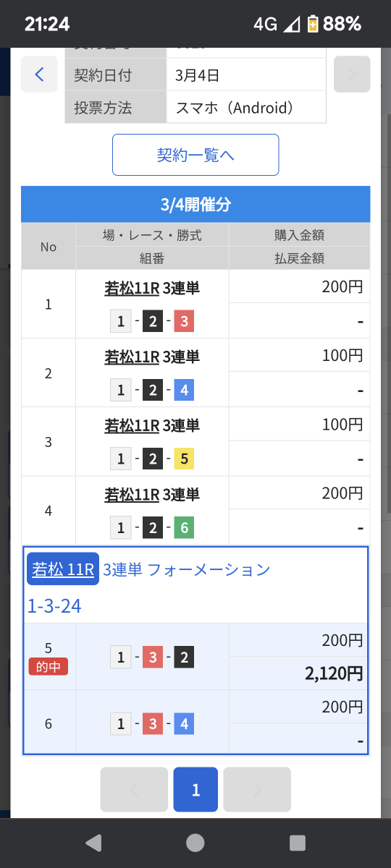391x868 pixels.
Task: Open 若松11R link in row 4
Action: point(132,495)
